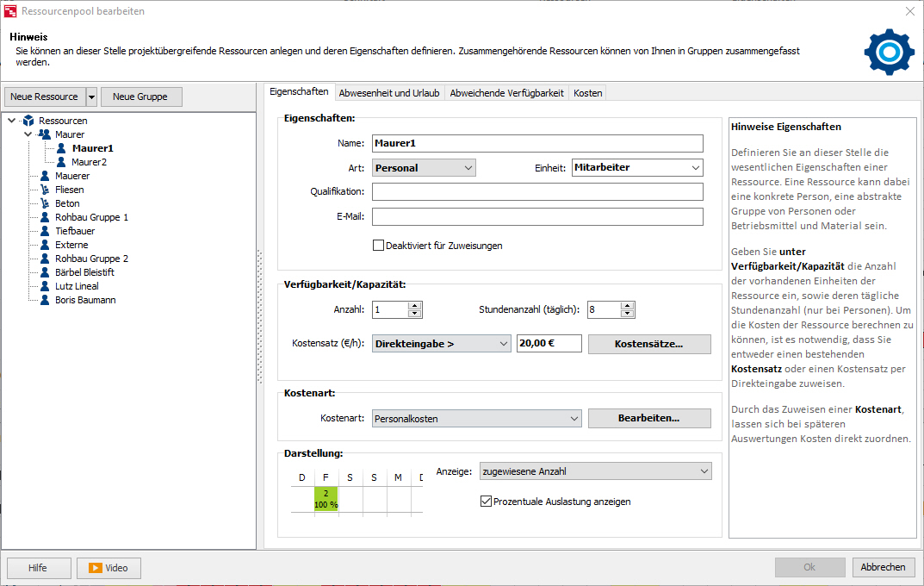Select the Fliesen material resource icon
Viewport: 924px width, 586px height.
45,190
